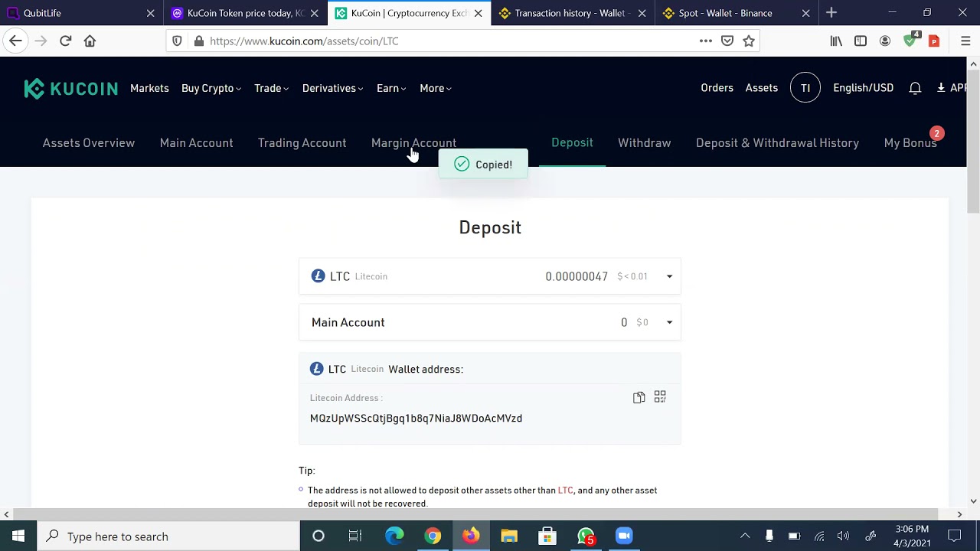The height and width of the screenshot is (551, 980).
Task: Click the Pocket save icon in address bar
Action: click(727, 41)
